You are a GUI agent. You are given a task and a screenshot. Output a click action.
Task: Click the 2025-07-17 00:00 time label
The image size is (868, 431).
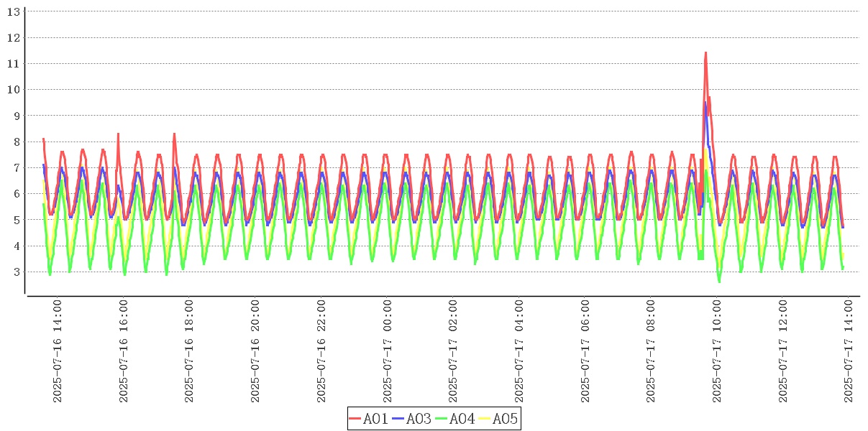coord(388,352)
